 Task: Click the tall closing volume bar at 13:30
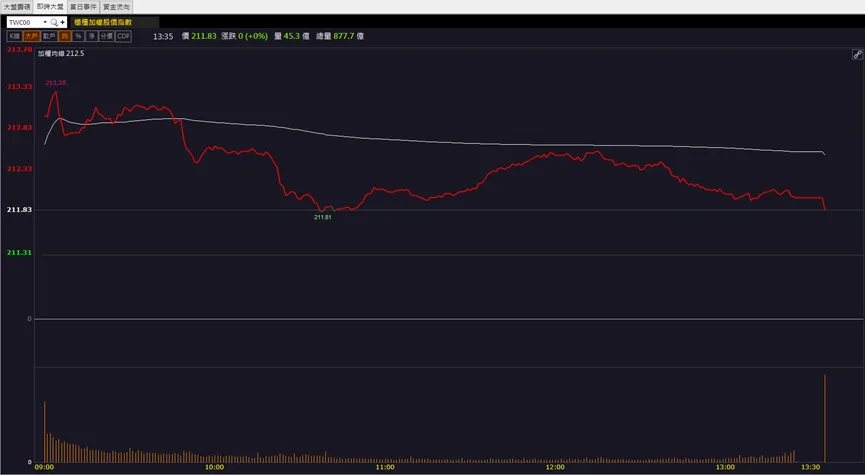(x=825, y=418)
